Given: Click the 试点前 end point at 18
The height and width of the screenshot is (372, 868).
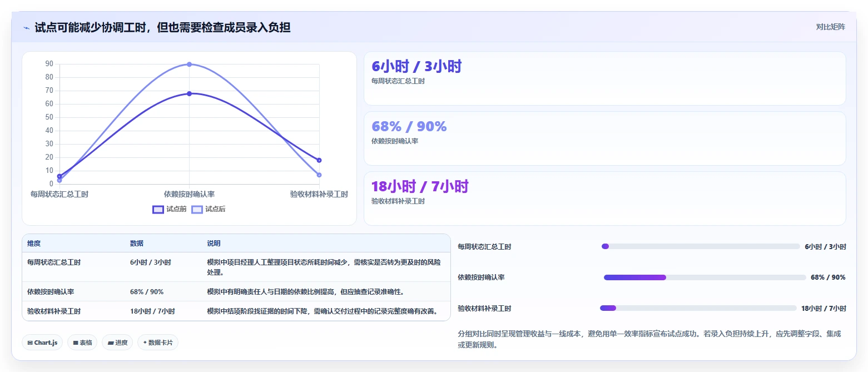Looking at the screenshot, I should (319, 160).
